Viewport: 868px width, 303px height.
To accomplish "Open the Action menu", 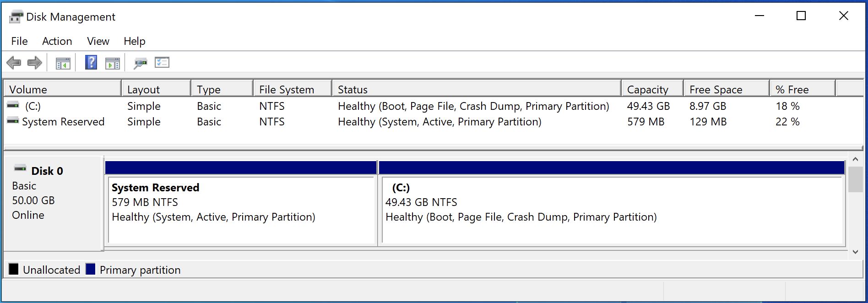I will (57, 41).
